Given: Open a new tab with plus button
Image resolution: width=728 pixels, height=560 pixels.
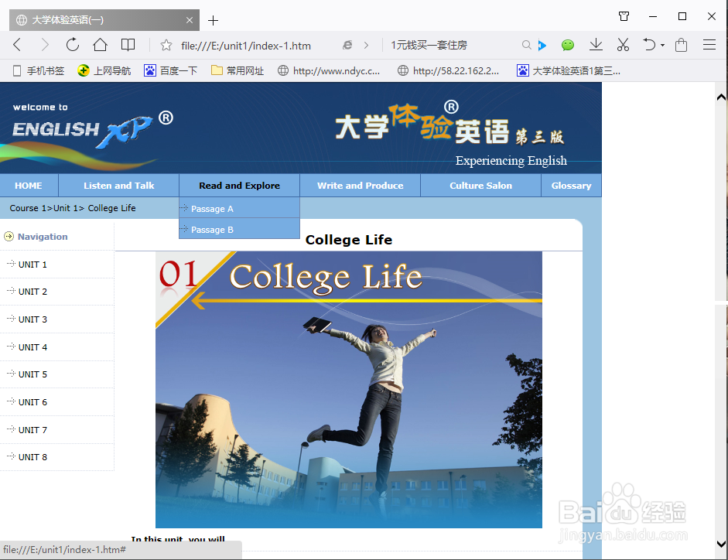Looking at the screenshot, I should pyautogui.click(x=213, y=20).
